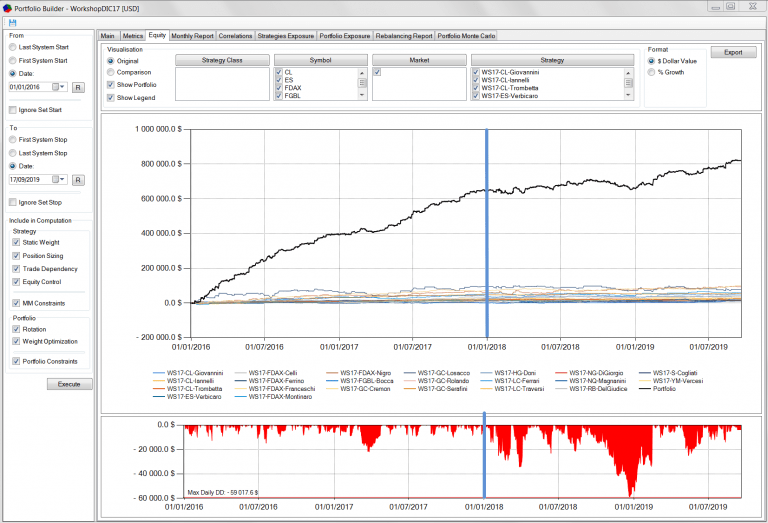Click the Export button
Screen dimensions: 768x523
732,52
